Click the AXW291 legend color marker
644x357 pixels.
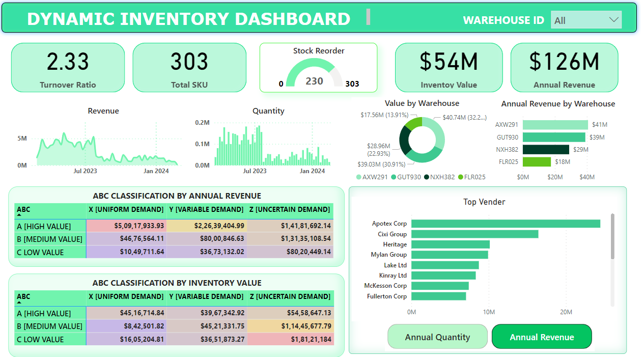click(x=358, y=177)
